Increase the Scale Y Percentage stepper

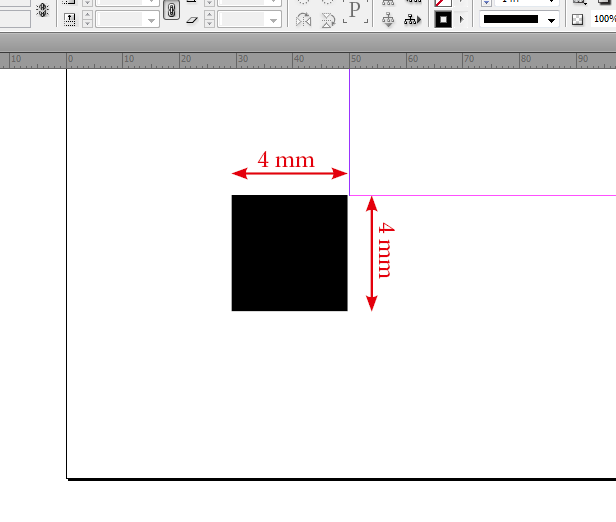[x=88, y=15]
